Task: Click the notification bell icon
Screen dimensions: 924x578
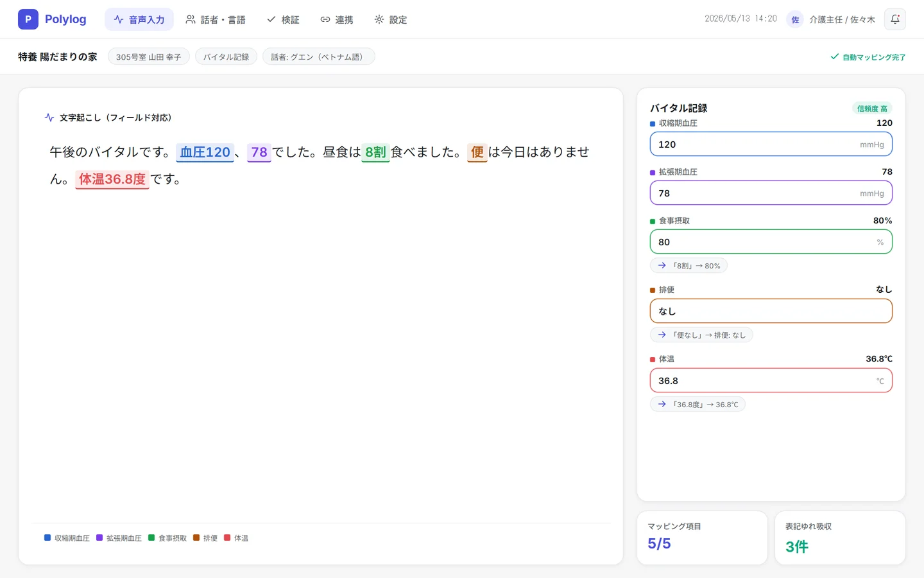Action: click(x=895, y=19)
